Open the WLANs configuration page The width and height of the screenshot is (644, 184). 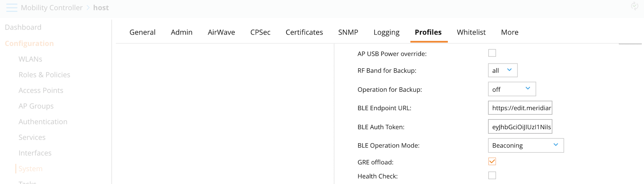pos(30,59)
